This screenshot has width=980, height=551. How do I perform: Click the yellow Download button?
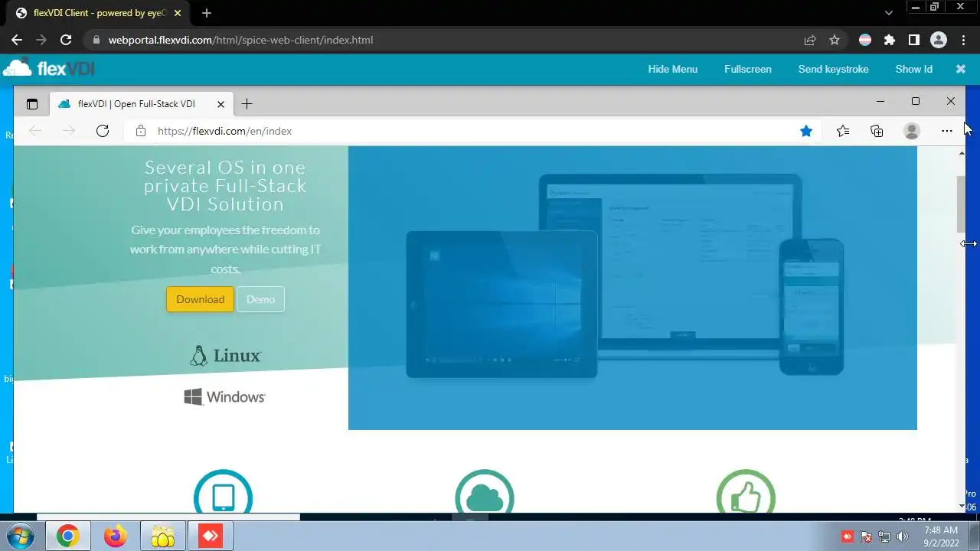tap(201, 299)
